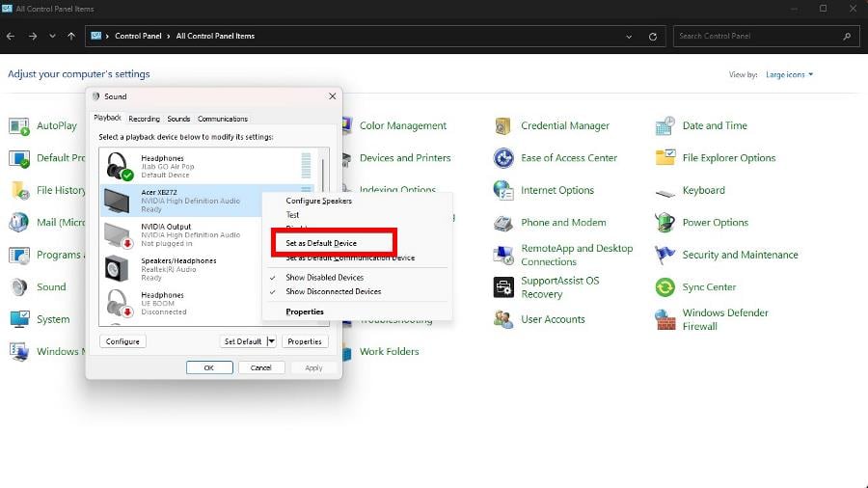Screen dimensions: 868x488
Task: Expand the address bar history dropdown
Action: click(629, 37)
